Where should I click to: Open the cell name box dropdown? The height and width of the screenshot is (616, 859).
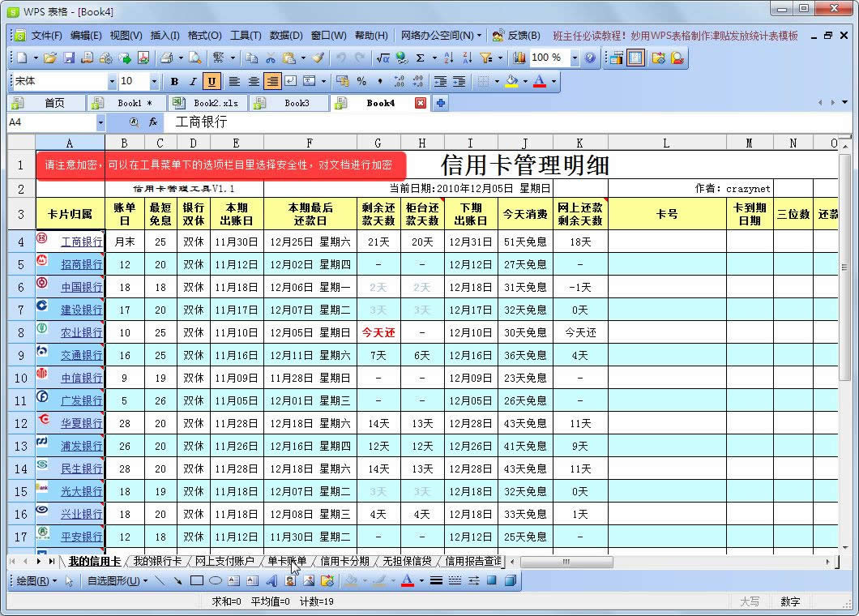tap(100, 122)
